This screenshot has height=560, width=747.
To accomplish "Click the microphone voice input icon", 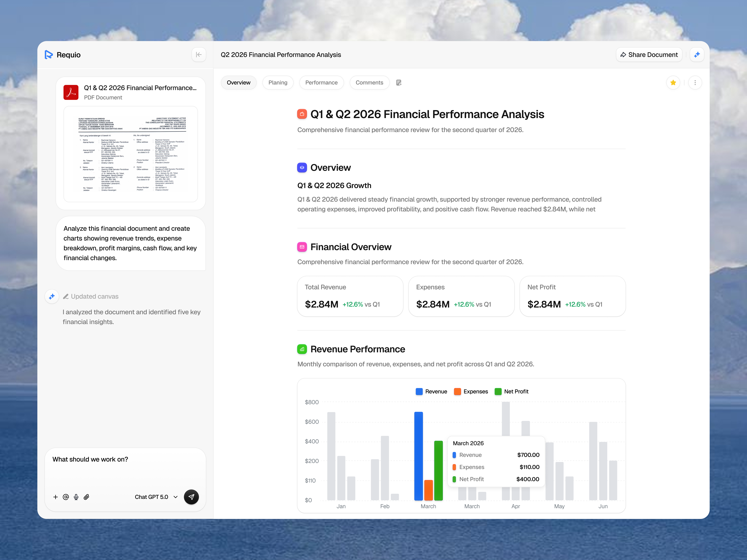I will [76, 497].
